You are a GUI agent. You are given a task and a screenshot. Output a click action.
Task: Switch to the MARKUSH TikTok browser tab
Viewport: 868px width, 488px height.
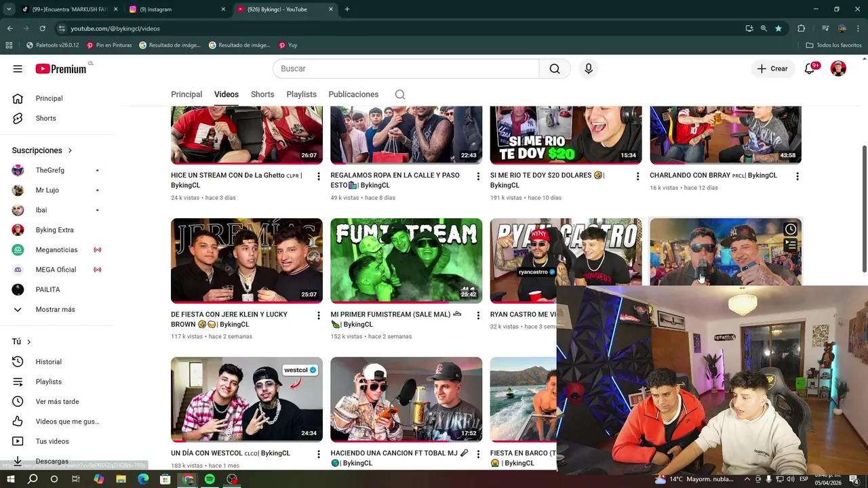70,9
